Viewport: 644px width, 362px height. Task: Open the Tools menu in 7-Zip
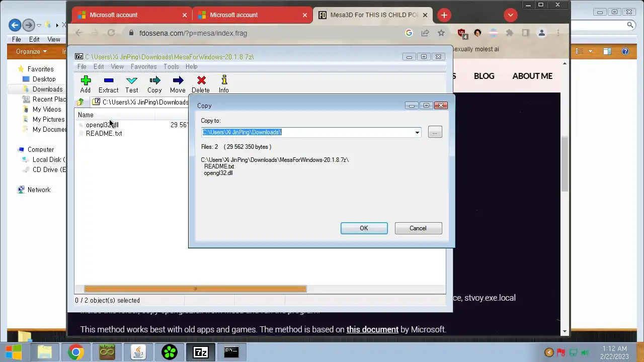(x=171, y=66)
